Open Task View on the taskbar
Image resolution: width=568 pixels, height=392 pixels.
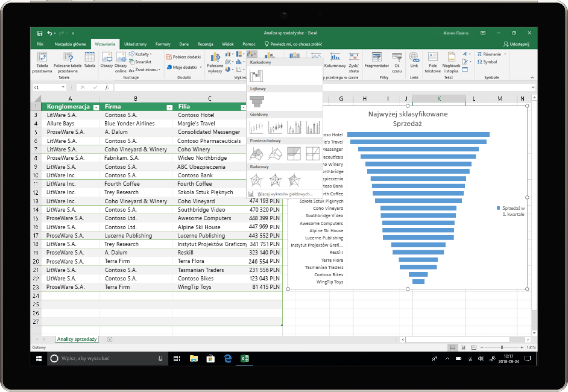tap(177, 359)
